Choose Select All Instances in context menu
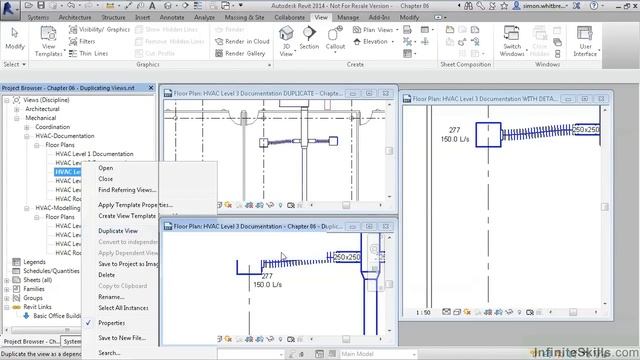 tap(123, 308)
